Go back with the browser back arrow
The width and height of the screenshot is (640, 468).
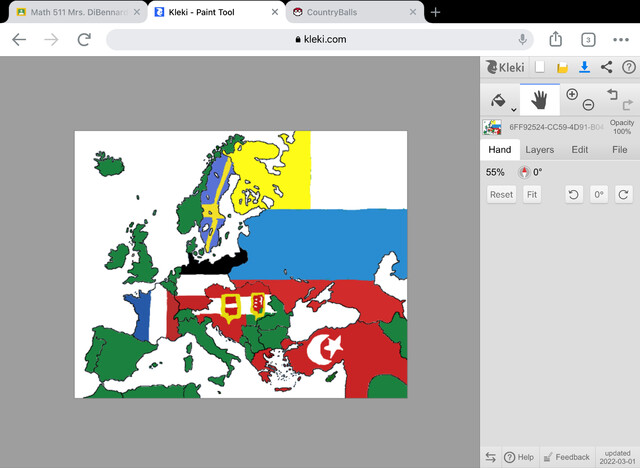[19, 40]
